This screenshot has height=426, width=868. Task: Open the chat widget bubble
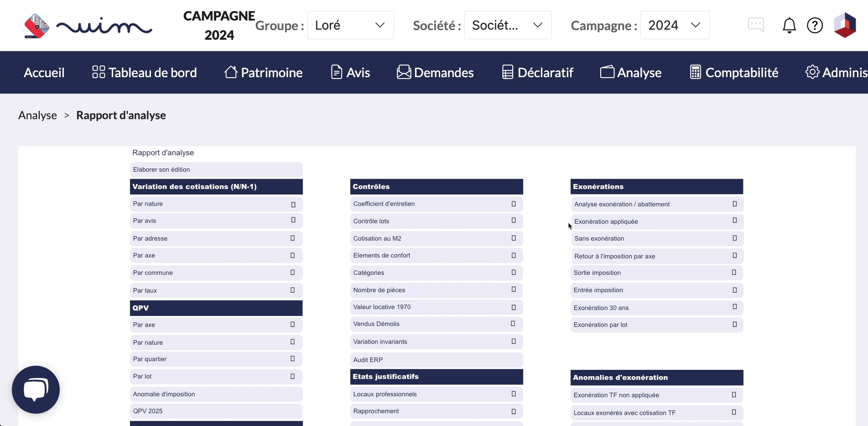tap(36, 389)
